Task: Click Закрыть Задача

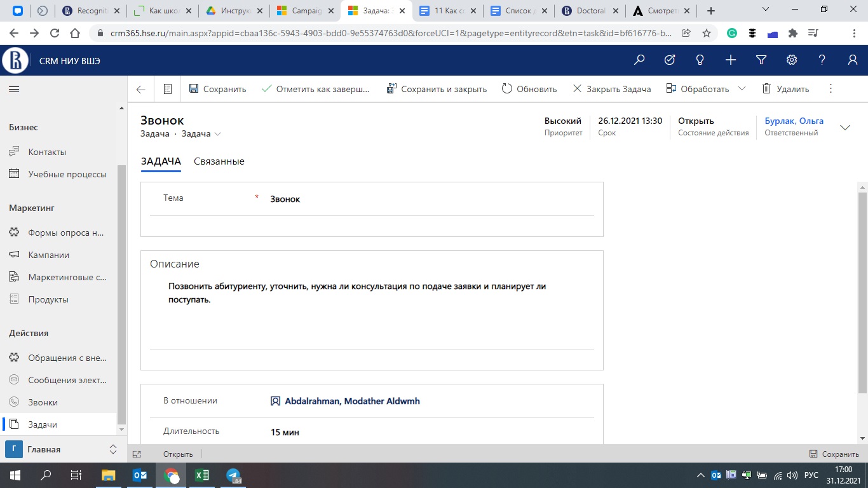Action: click(x=612, y=89)
